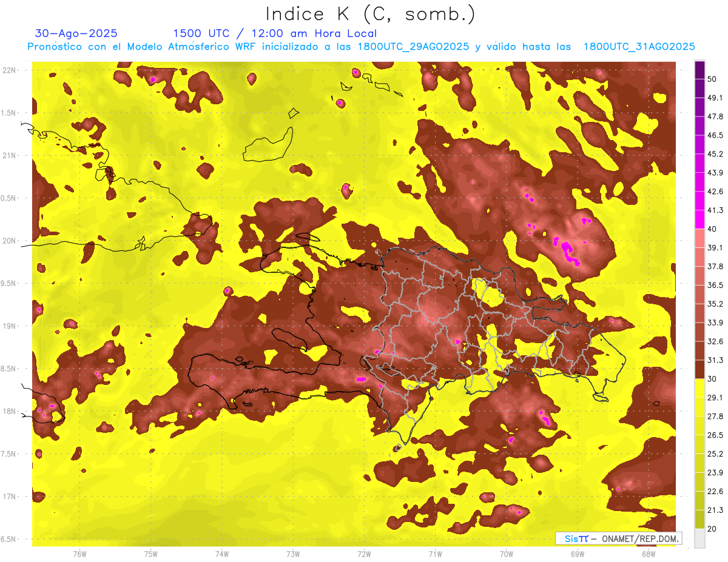Click the '18N' latitude label
This screenshot has height=562, width=728.
(8, 412)
